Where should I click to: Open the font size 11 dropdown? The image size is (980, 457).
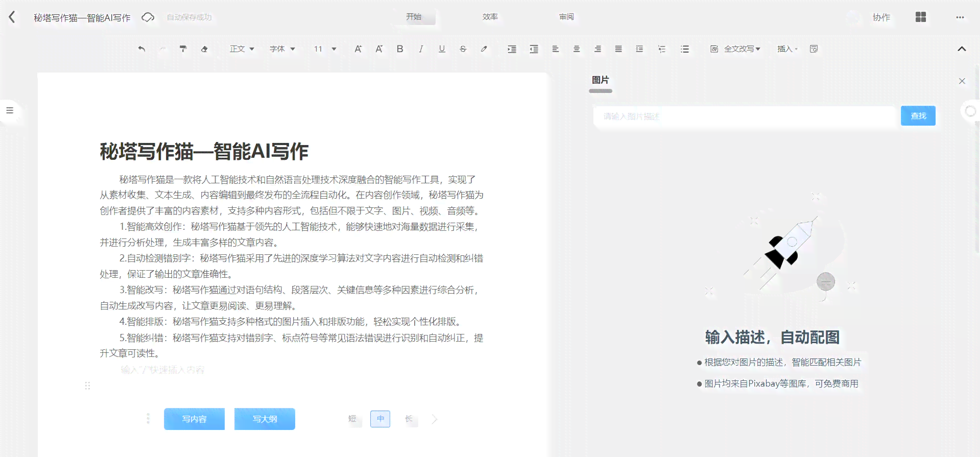pyautogui.click(x=325, y=49)
